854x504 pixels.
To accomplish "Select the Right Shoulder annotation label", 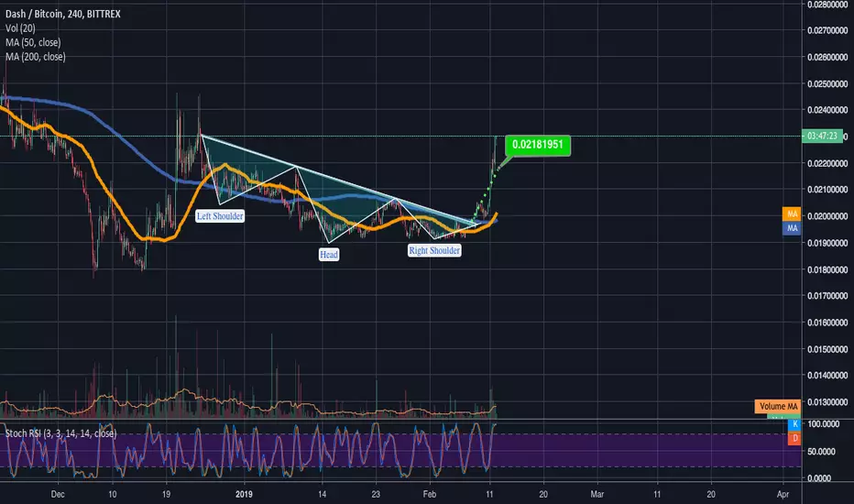I will (434, 251).
